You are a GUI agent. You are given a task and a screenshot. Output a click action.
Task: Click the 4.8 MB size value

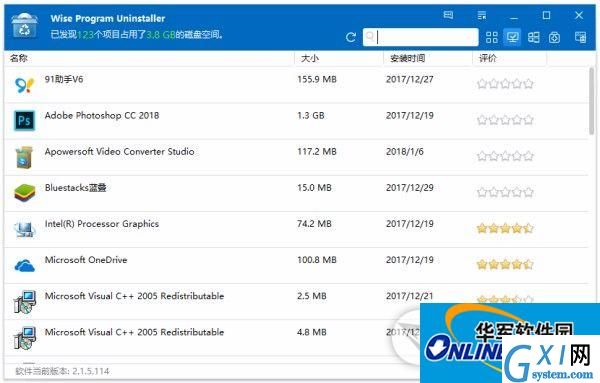312,332
